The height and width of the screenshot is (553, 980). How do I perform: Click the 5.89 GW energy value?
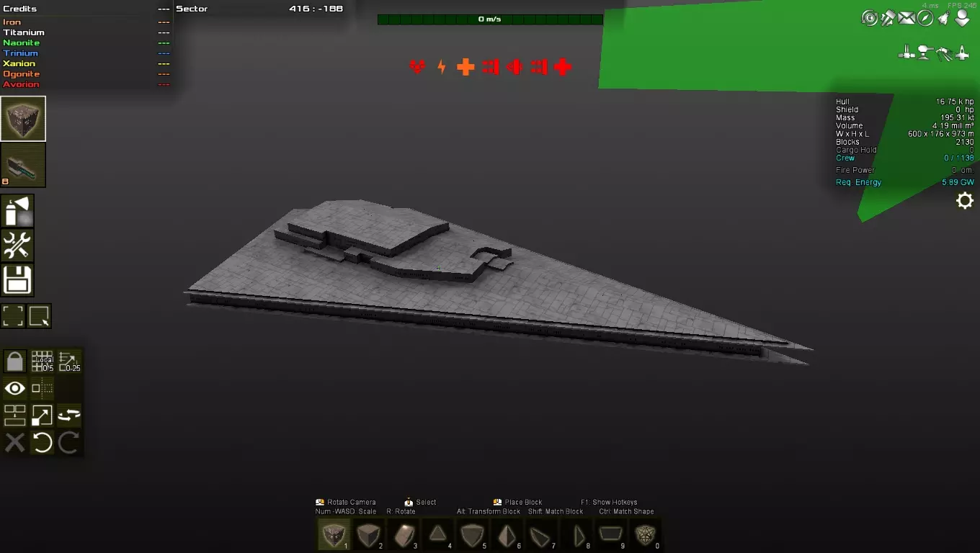[x=958, y=183]
